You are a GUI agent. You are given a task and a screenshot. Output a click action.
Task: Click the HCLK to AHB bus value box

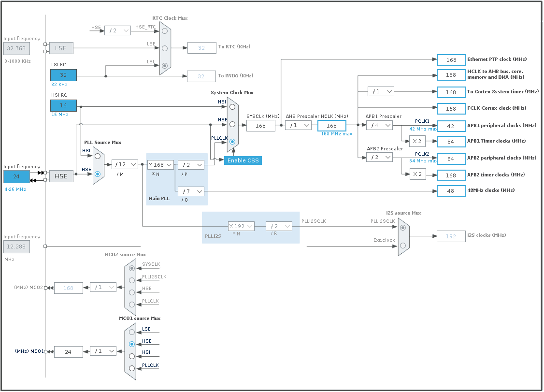[451, 75]
